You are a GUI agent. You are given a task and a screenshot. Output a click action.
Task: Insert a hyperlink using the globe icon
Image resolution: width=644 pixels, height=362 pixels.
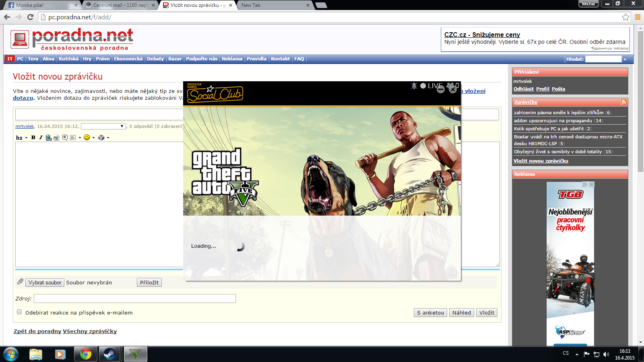pyautogui.click(x=48, y=138)
